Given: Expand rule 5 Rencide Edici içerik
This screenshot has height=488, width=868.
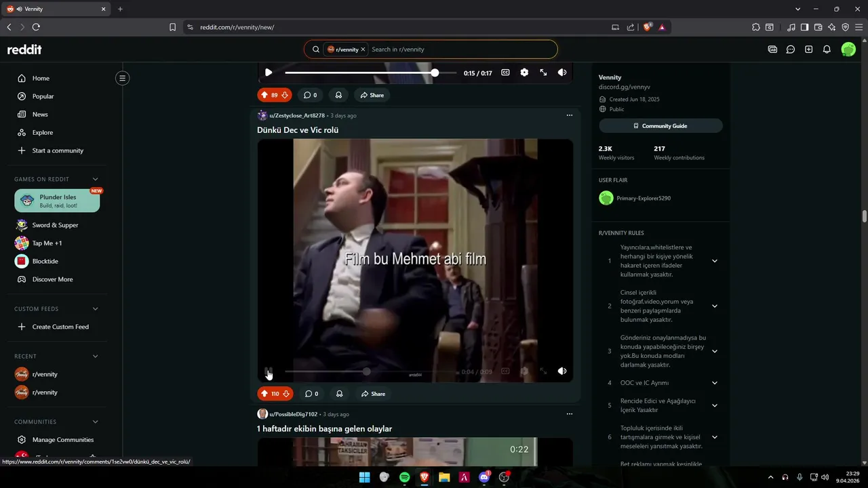Looking at the screenshot, I should [x=714, y=405].
